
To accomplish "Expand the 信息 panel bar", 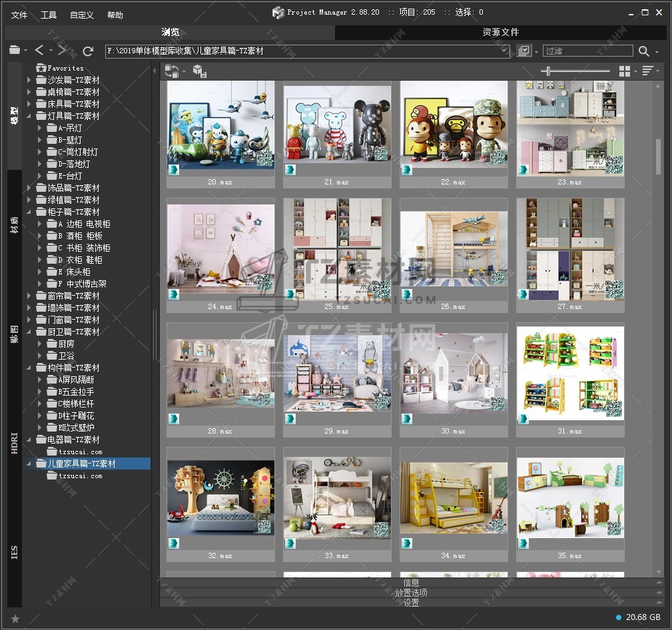I will click(x=412, y=583).
